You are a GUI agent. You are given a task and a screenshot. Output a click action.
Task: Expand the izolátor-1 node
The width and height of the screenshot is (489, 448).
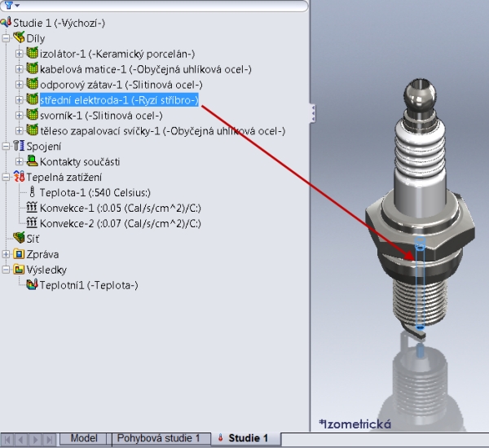tap(19, 54)
